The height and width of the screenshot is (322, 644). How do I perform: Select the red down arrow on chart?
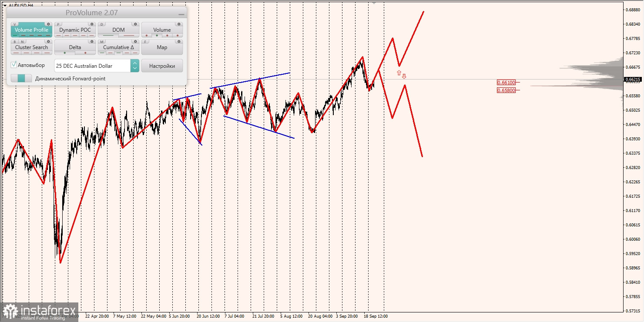point(404,76)
